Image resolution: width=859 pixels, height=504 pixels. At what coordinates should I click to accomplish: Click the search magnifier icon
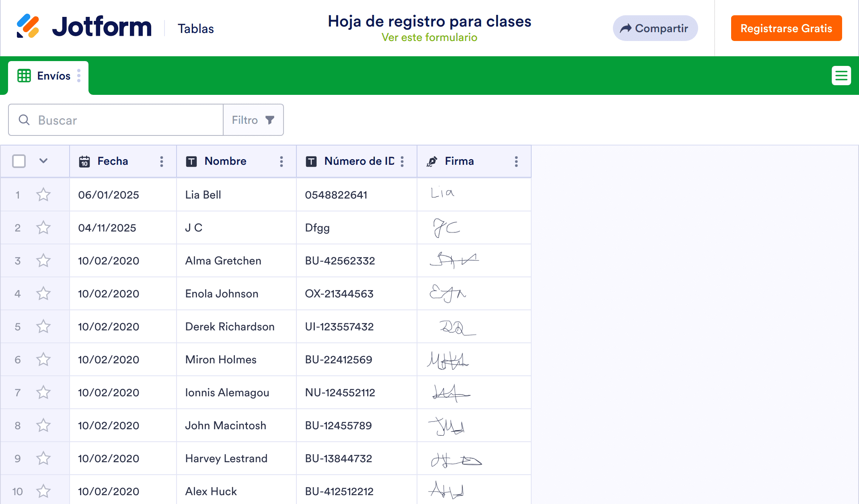[x=24, y=120]
